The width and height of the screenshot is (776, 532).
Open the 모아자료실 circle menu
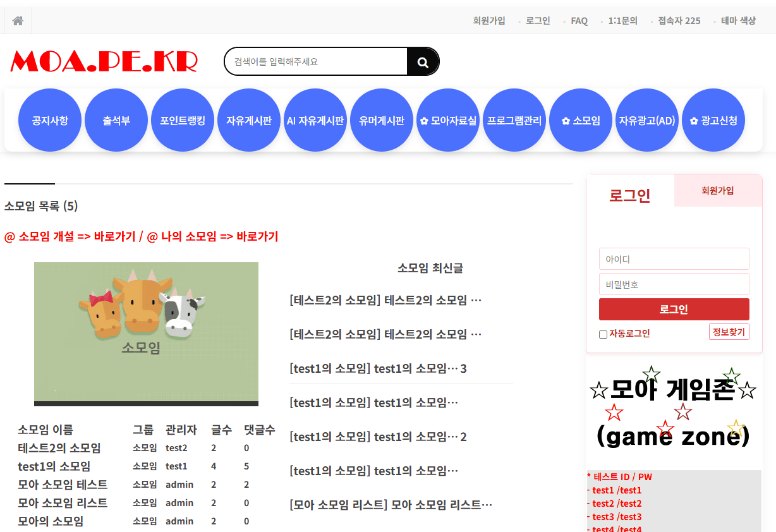coord(448,120)
